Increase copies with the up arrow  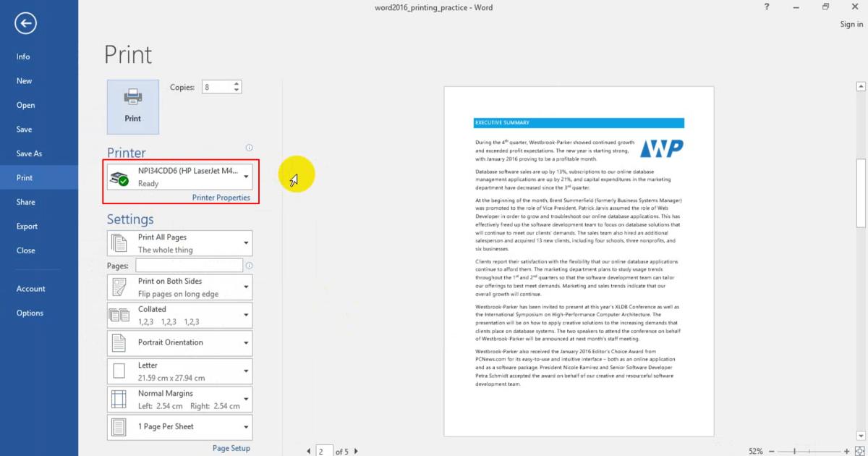[237, 84]
